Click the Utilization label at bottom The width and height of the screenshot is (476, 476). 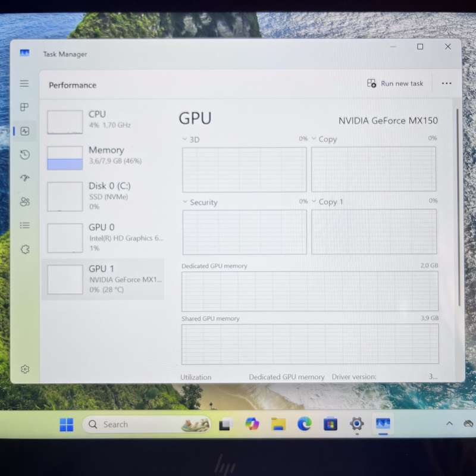click(196, 377)
